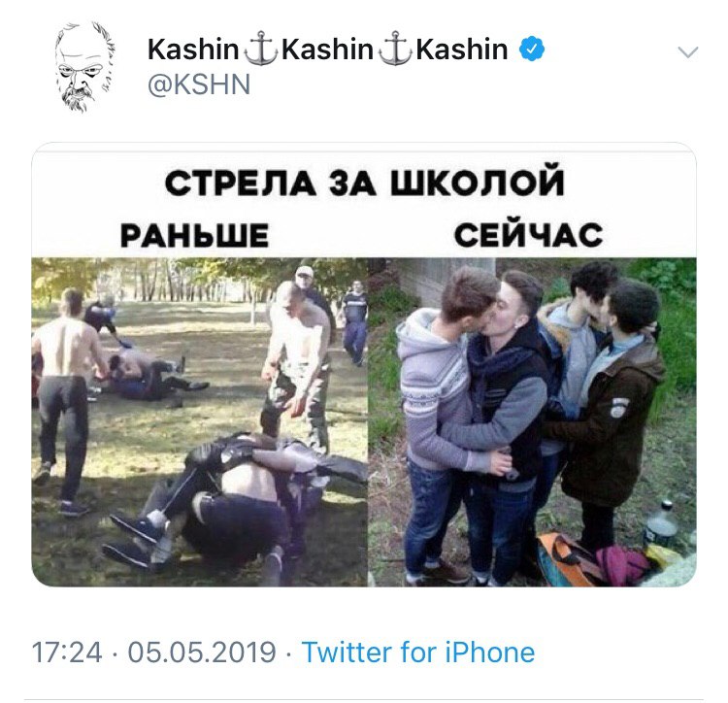Tap the right photo under СЕЙЧАС

pyautogui.click(x=532, y=422)
